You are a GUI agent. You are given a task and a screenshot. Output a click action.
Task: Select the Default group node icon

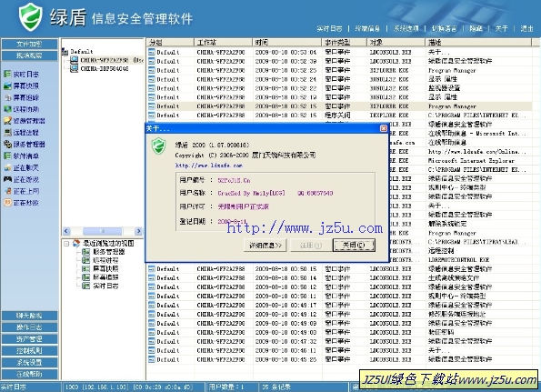click(65, 52)
